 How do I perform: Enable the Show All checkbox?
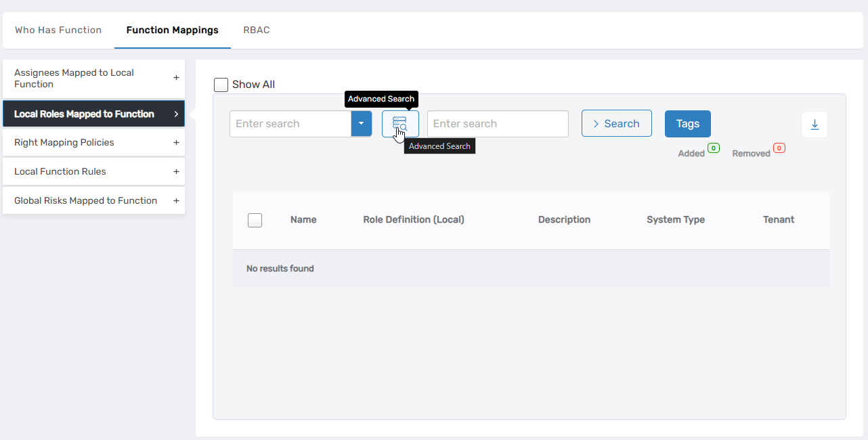coord(221,85)
